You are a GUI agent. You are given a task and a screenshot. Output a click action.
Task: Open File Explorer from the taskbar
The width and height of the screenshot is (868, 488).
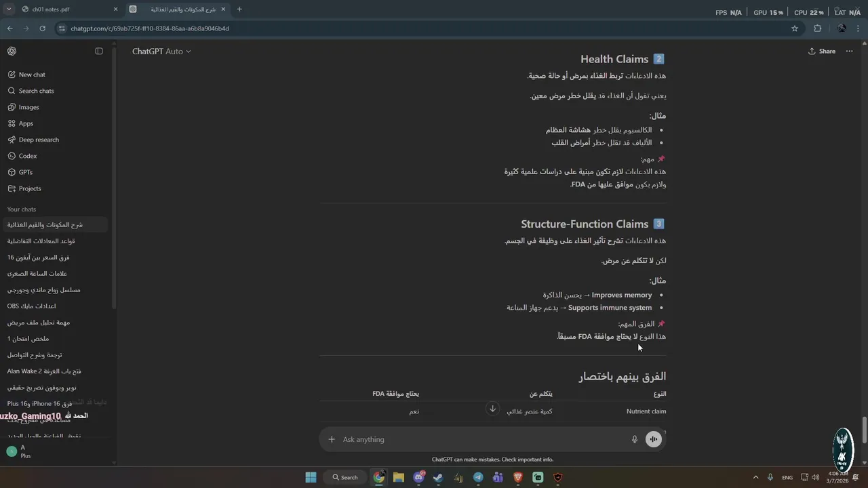[x=399, y=477]
